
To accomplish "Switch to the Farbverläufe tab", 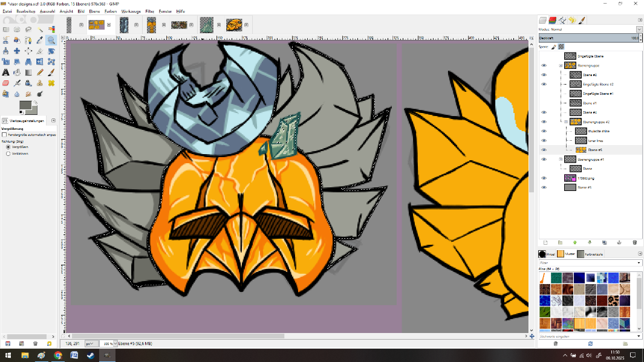I will point(590,254).
